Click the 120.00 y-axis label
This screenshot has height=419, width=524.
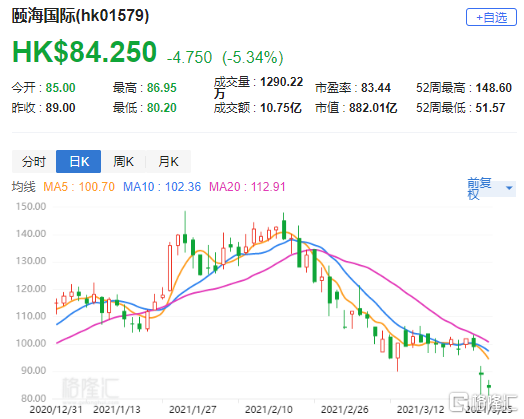[31, 289]
